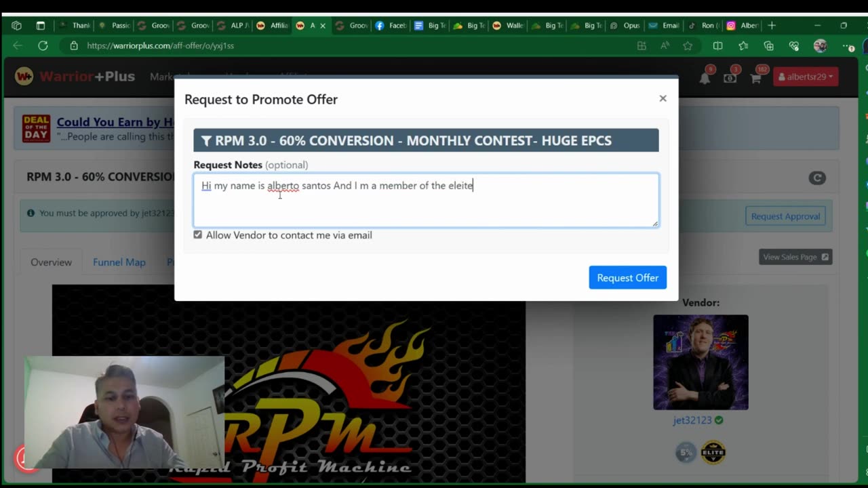
Task: Open the notifications bell in Warrior+Plus header
Action: tap(705, 77)
